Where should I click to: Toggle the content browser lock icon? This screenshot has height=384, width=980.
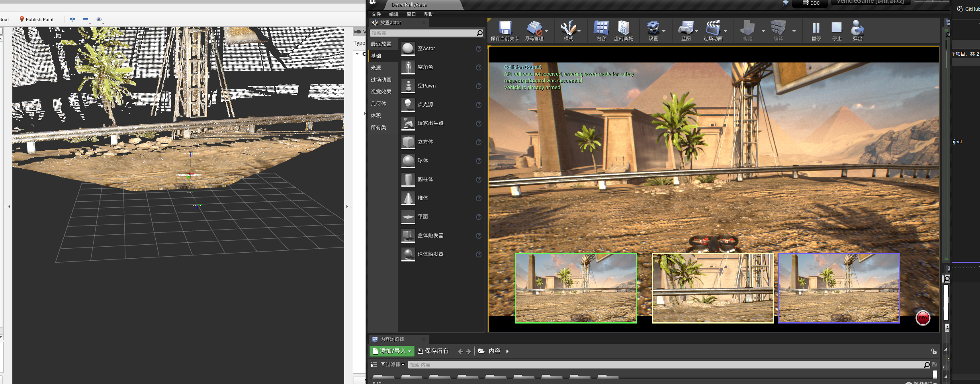point(933,351)
